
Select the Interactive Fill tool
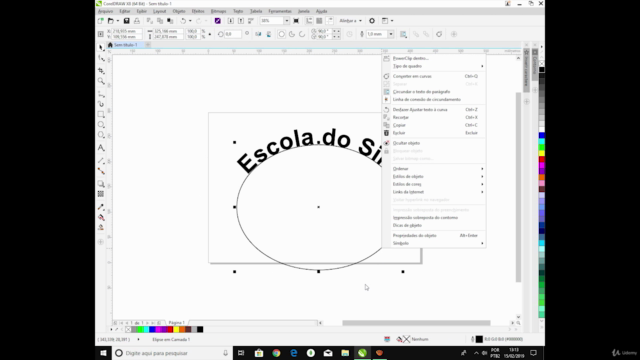tap(101, 217)
